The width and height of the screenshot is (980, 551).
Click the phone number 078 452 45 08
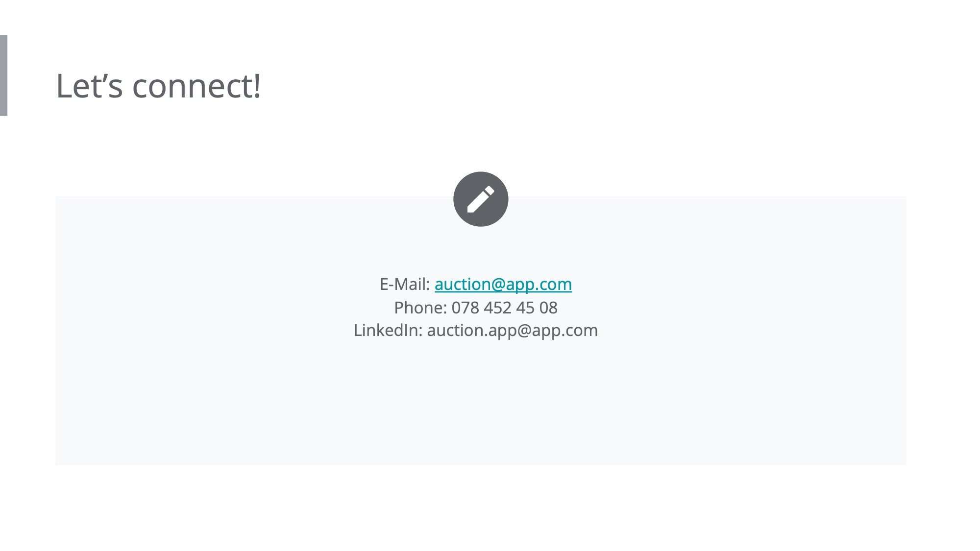point(504,308)
